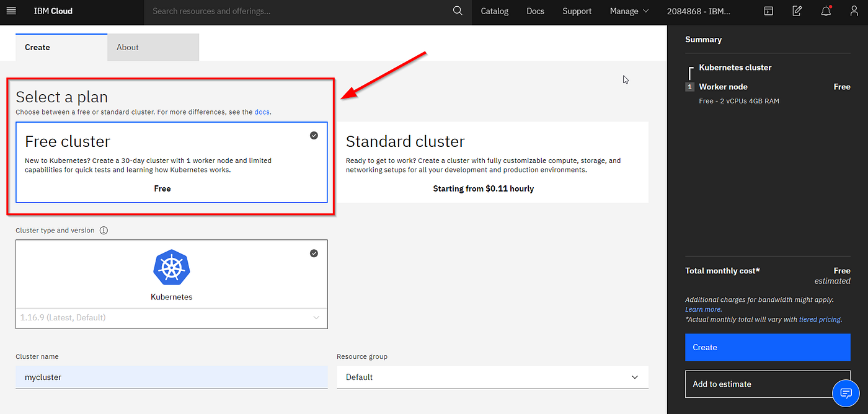The width and height of the screenshot is (868, 414).
Task: Click the Kubernetes logo icon
Action: pyautogui.click(x=172, y=267)
